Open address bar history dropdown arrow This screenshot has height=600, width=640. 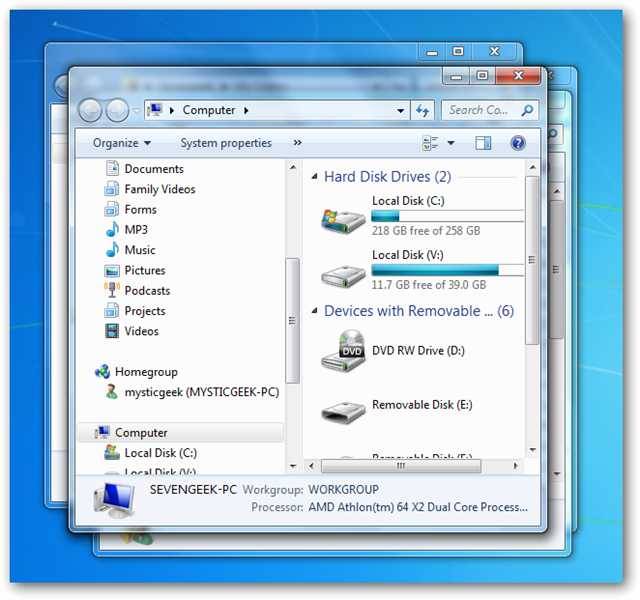point(400,111)
